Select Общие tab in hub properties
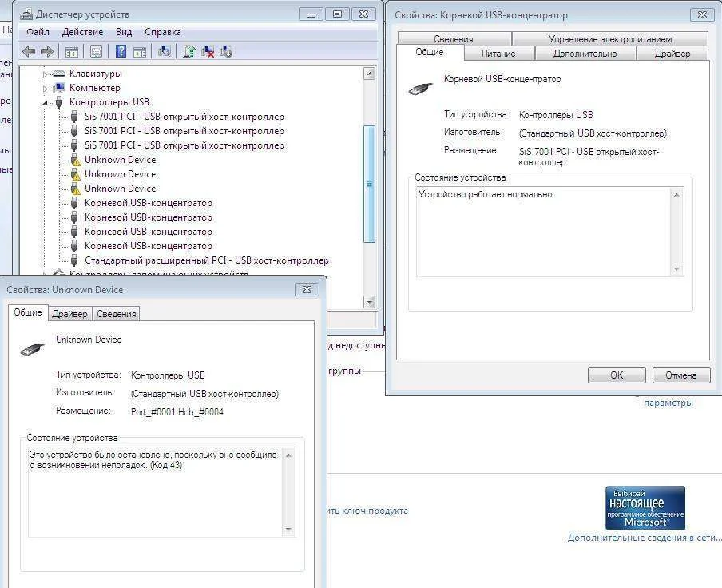This screenshot has height=588, width=722. click(x=430, y=52)
